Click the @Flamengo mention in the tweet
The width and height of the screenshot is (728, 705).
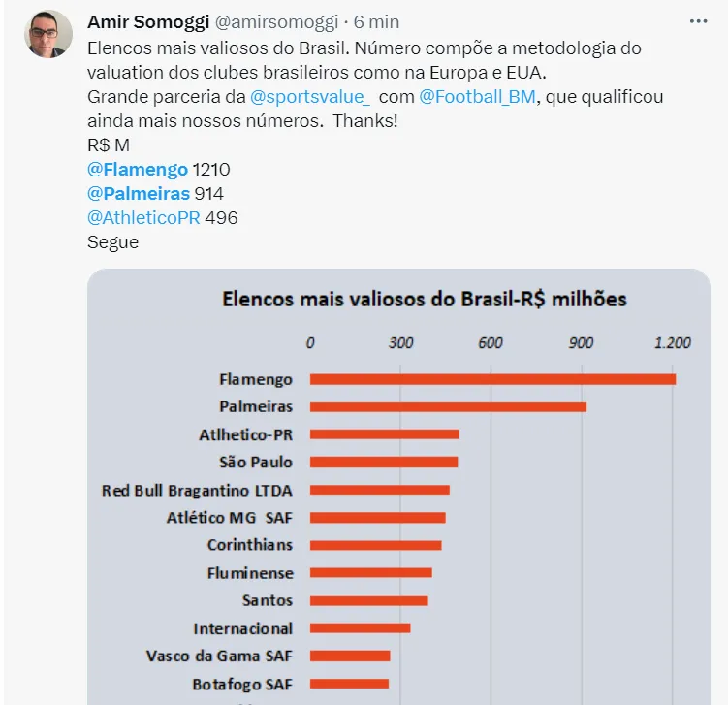click(138, 170)
